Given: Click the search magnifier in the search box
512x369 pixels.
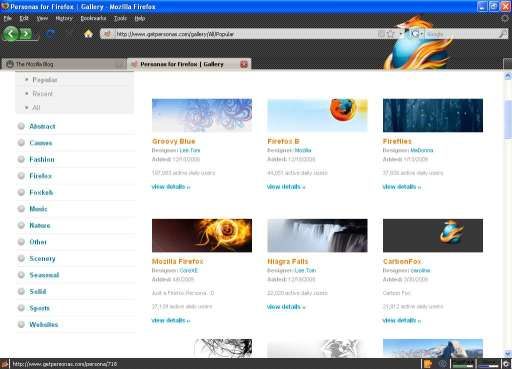Looking at the screenshot, I should (x=502, y=34).
